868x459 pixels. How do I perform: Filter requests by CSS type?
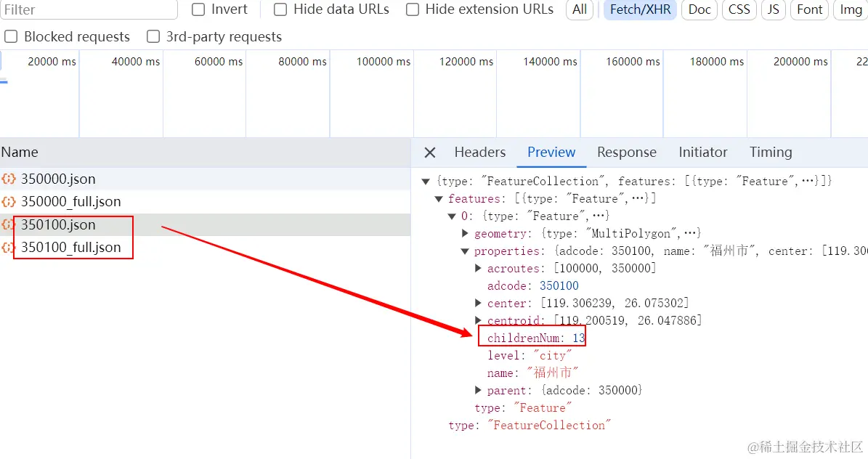tap(739, 10)
